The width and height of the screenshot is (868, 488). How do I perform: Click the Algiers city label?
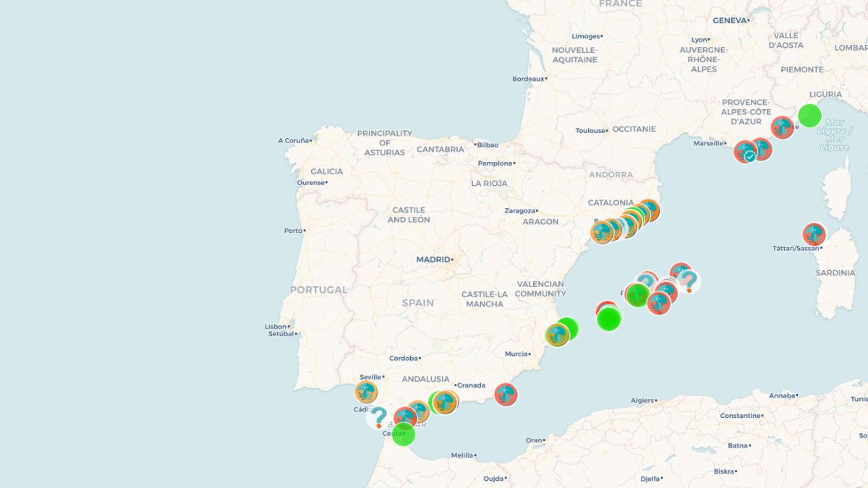[x=642, y=400]
